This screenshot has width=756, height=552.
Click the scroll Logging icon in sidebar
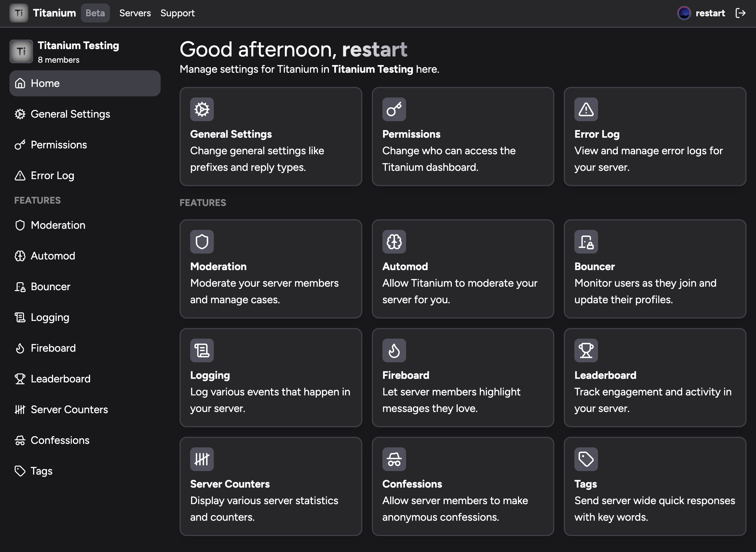click(20, 317)
